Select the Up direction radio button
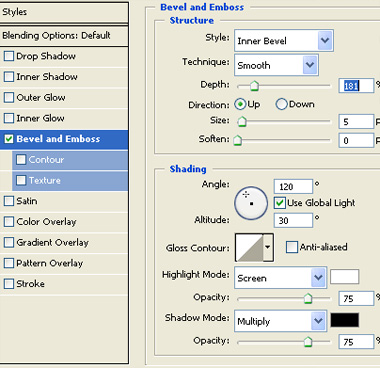The image size is (380, 368). pyautogui.click(x=240, y=104)
